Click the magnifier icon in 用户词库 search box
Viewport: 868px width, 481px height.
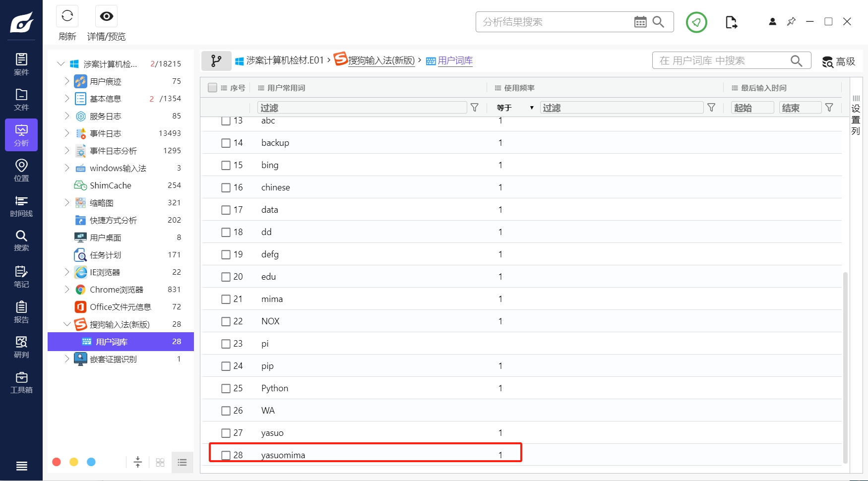pos(796,60)
